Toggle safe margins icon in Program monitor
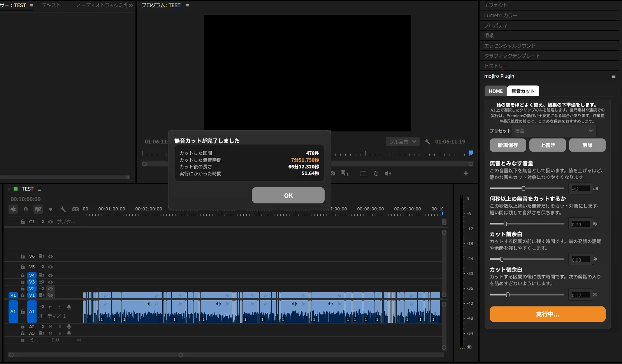The height and width of the screenshot is (364, 622). click(x=364, y=173)
